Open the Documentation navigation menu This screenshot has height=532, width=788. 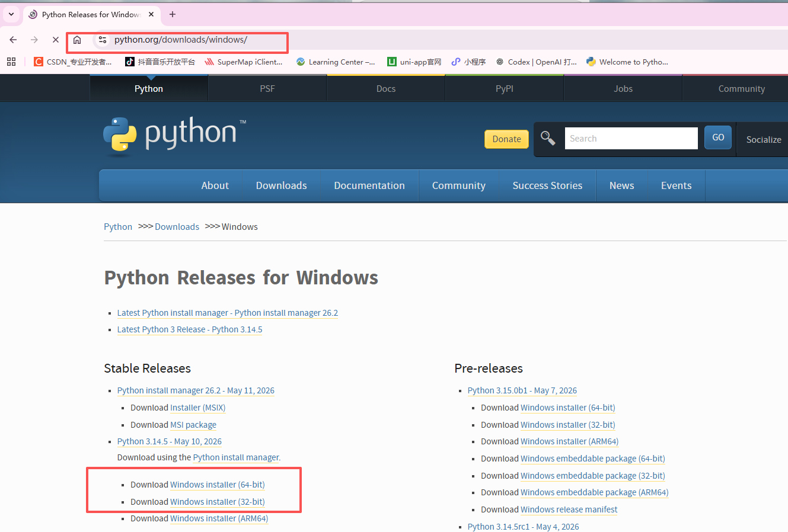pyautogui.click(x=369, y=185)
